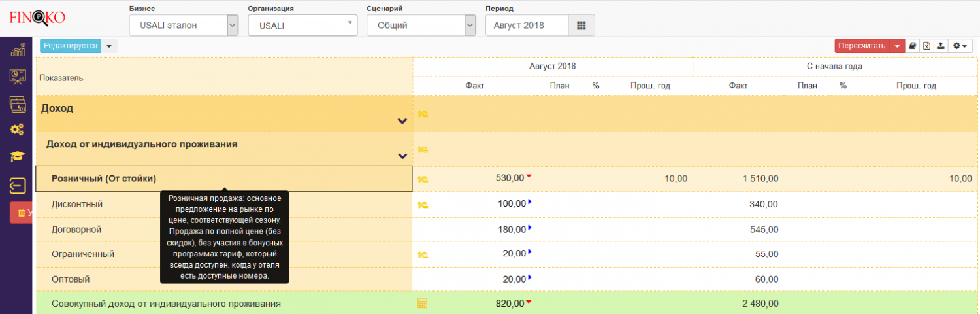Click the presentation board sidebar icon
Viewport: 980px width, 314px height.
(x=18, y=76)
